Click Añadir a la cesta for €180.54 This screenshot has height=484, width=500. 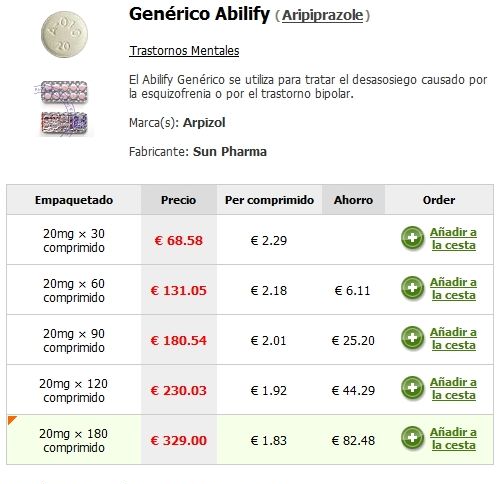click(453, 338)
